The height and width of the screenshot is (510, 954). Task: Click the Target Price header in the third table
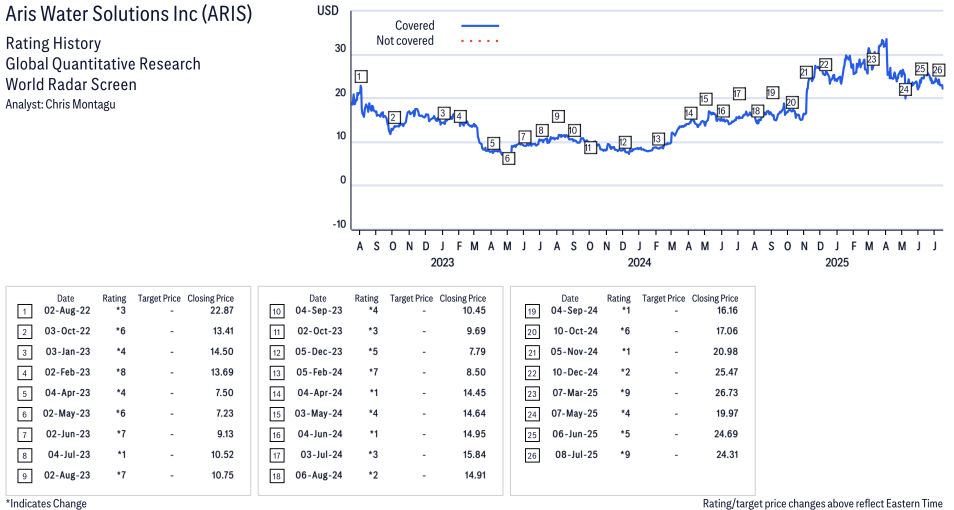pos(663,298)
